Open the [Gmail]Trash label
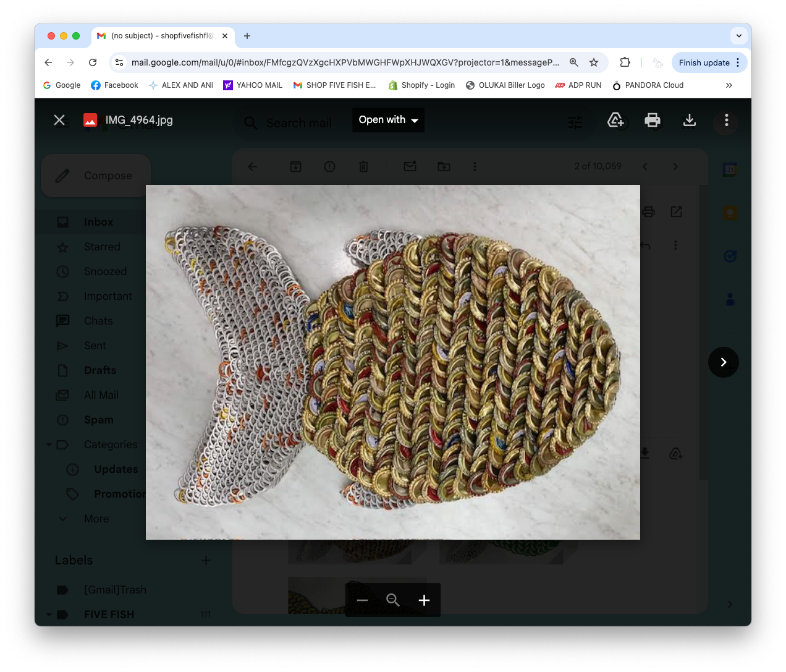Image resolution: width=786 pixels, height=672 pixels. click(x=116, y=590)
